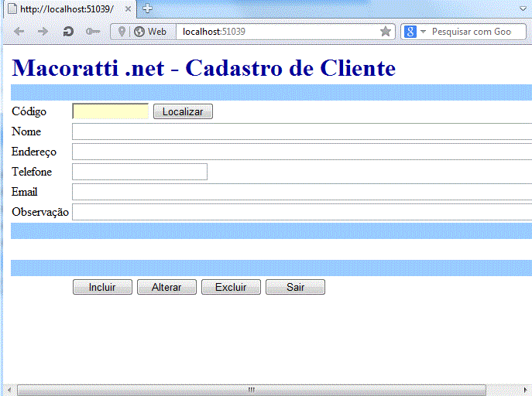Screen dimensions: 532x396
Task: Click the Endereço label
Action: click(34, 152)
